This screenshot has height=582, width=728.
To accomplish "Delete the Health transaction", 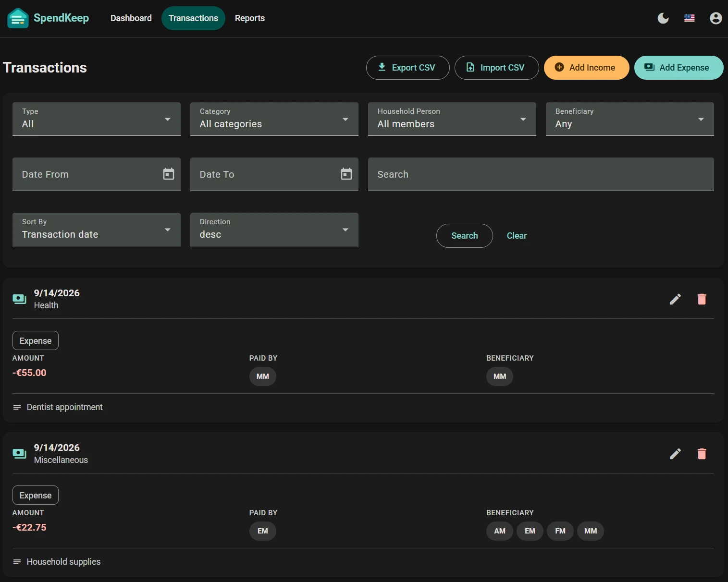I will (702, 299).
